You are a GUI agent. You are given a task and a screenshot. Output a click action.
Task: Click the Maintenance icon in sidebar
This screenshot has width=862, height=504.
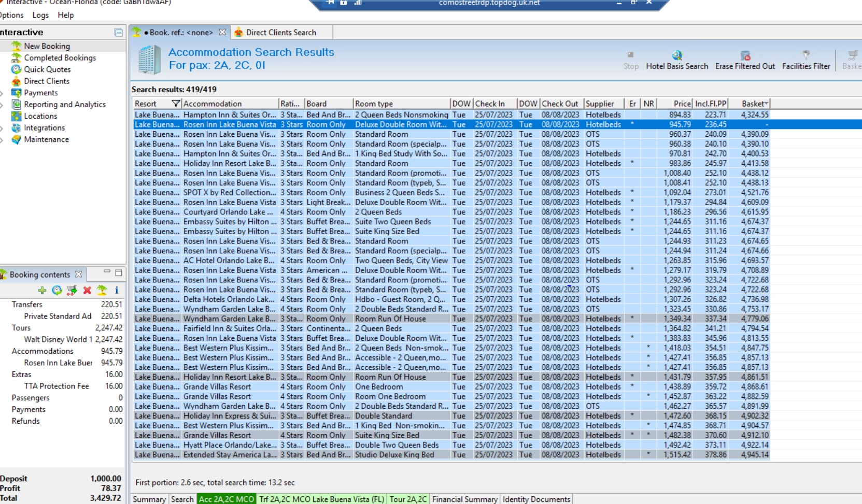click(x=16, y=139)
